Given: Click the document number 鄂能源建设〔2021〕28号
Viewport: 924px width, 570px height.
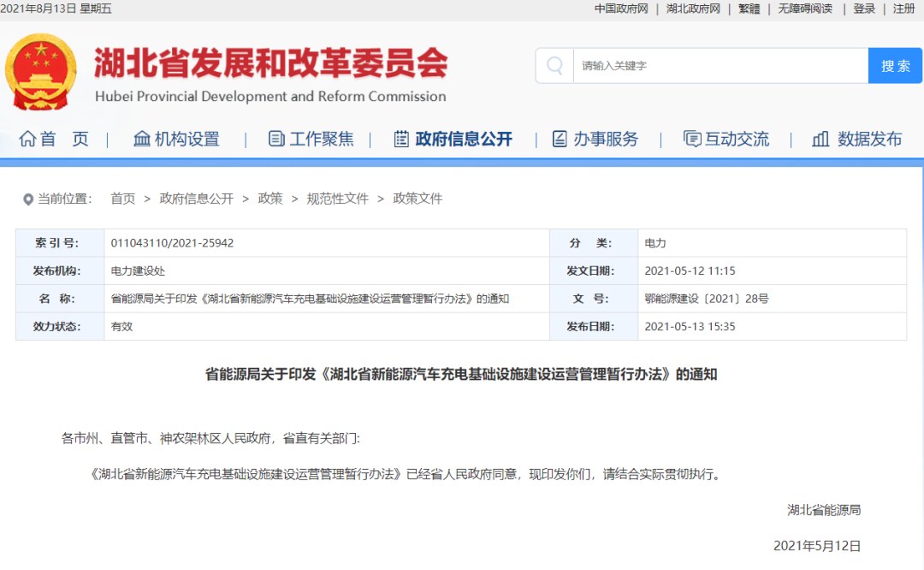Looking at the screenshot, I should (x=707, y=299).
